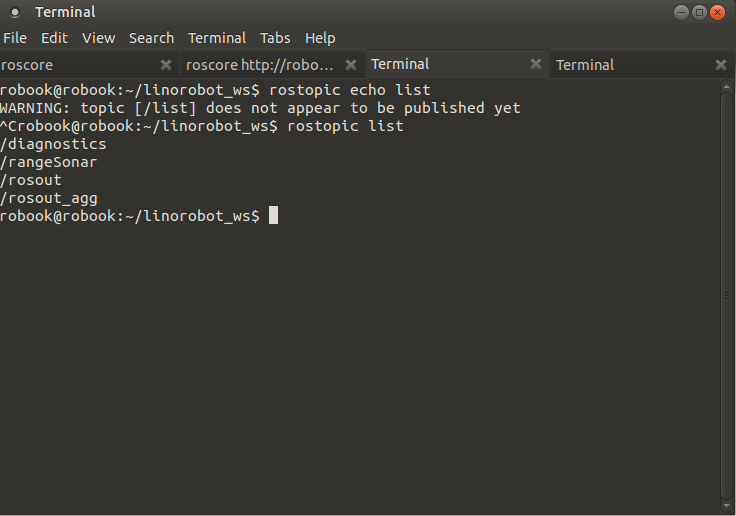
Task: Open the Search menu
Action: (x=151, y=38)
